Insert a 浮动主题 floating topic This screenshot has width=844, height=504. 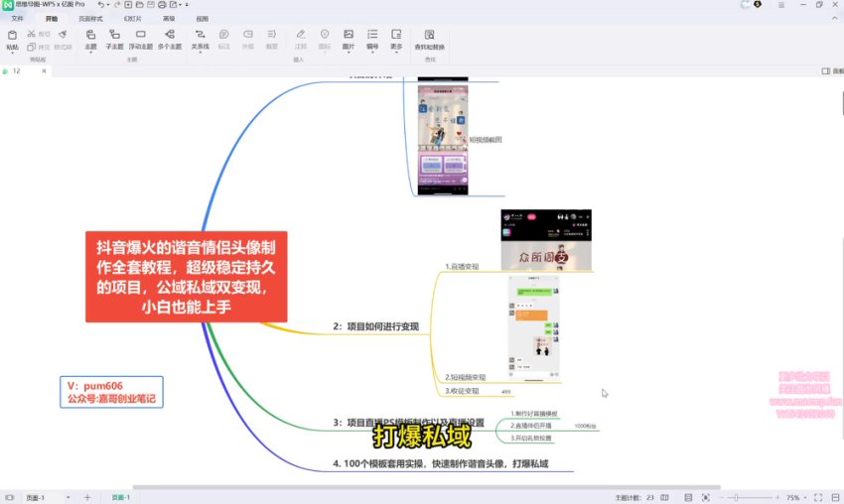coord(141,39)
